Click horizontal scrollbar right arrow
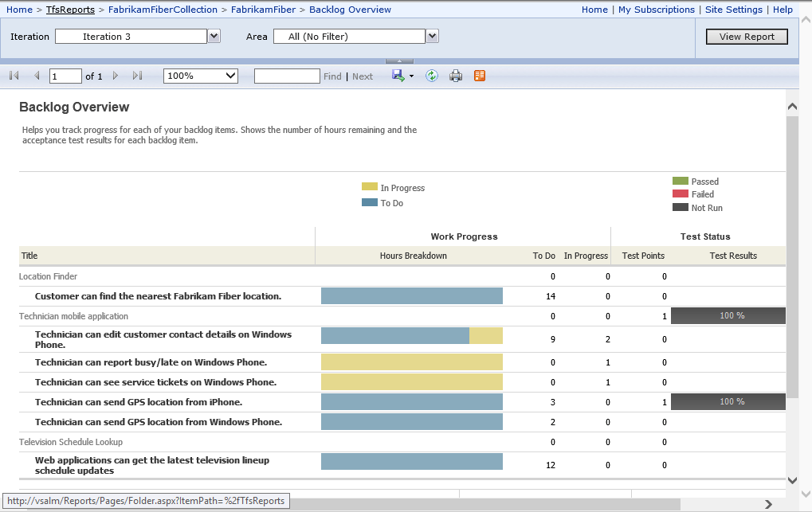 768,504
